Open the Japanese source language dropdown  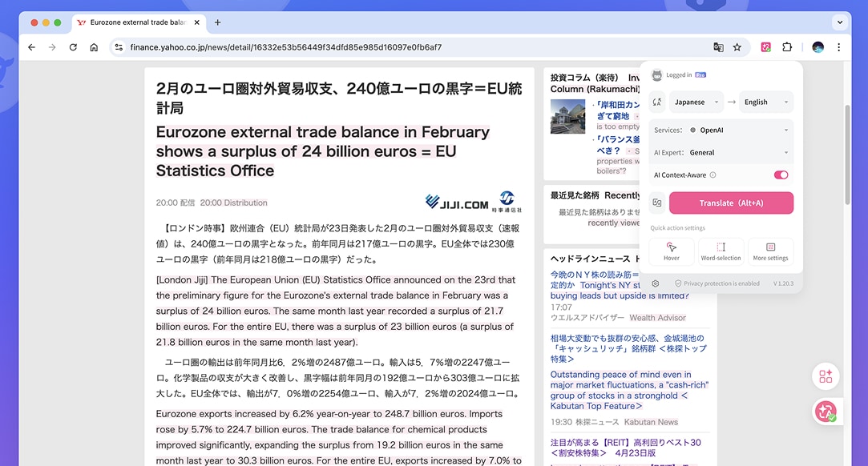(696, 102)
